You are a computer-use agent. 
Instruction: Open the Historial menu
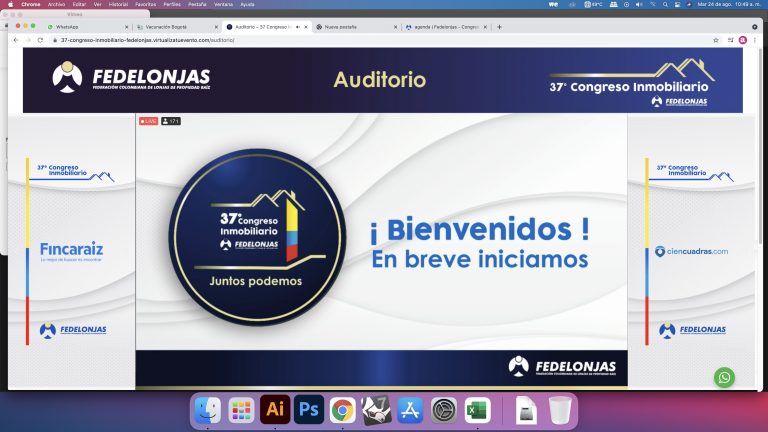(x=118, y=4)
